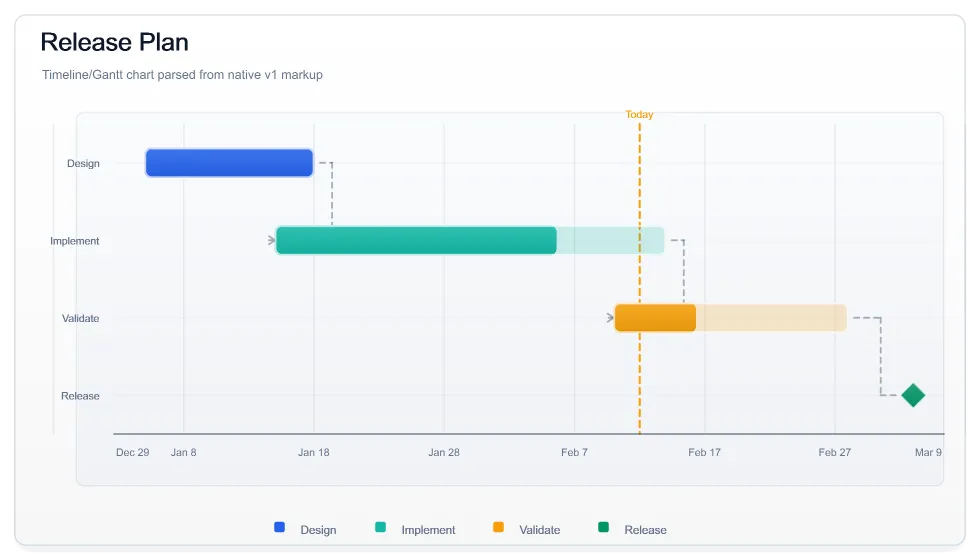
Task: Click the completed teal Implement bar segment
Action: pos(416,241)
